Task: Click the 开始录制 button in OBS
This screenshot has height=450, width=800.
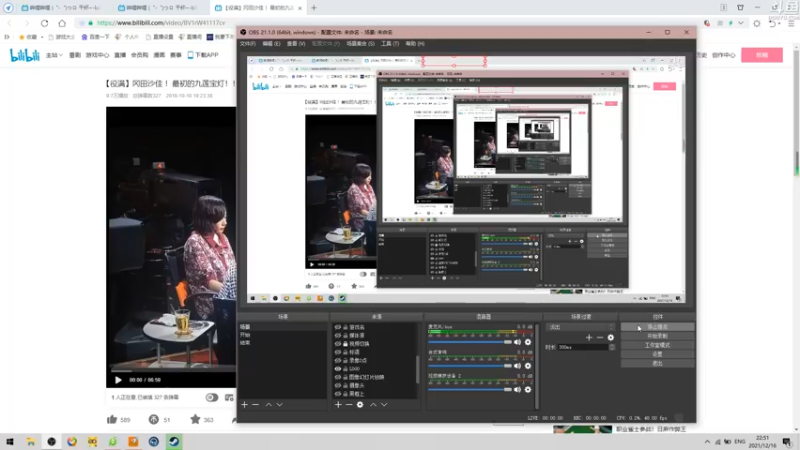Action: 657,336
